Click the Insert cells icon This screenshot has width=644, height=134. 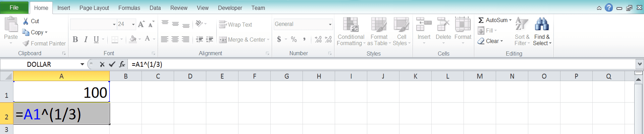(424, 25)
